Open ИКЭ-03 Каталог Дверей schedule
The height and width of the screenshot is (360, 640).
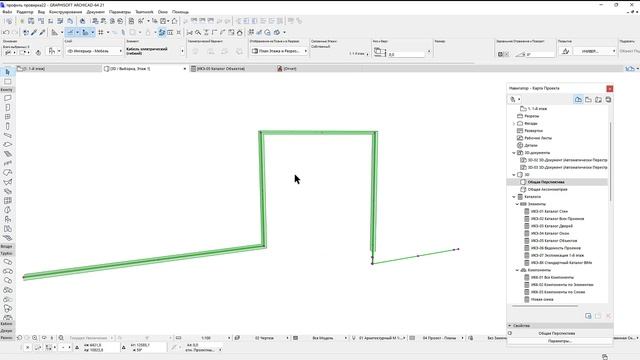point(551,226)
